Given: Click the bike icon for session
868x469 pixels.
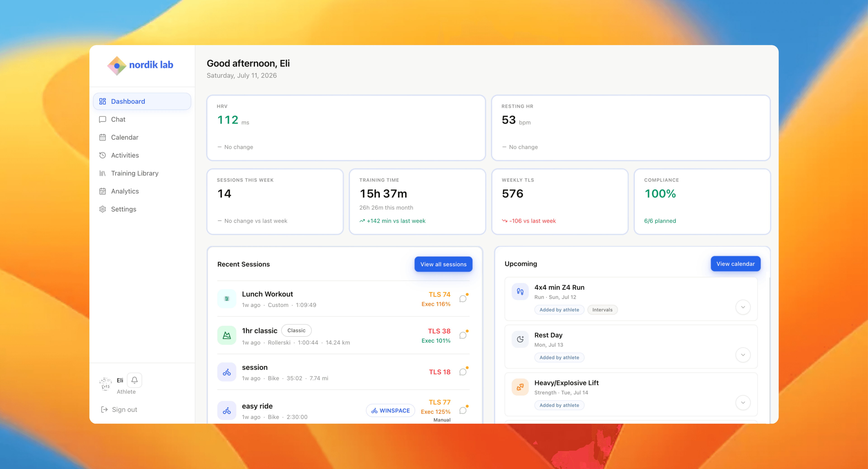Looking at the screenshot, I should pyautogui.click(x=227, y=372).
